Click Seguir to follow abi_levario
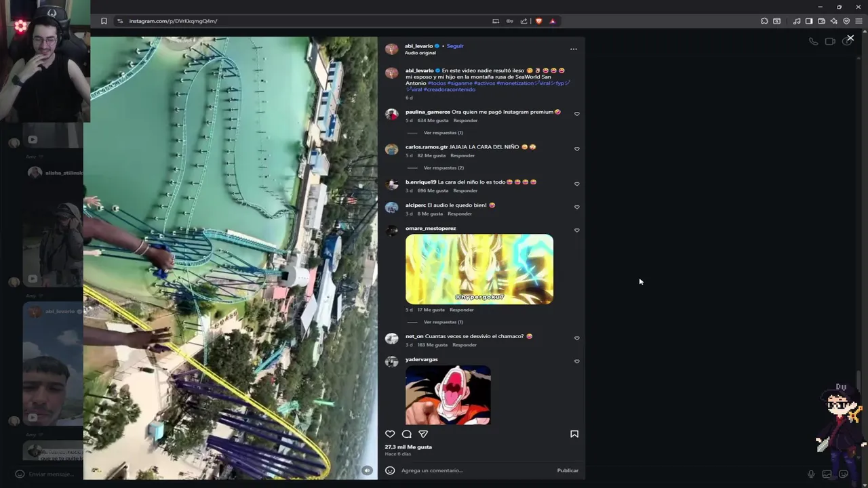 [455, 46]
